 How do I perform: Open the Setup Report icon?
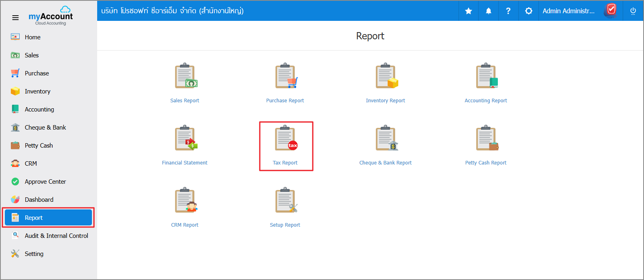(x=285, y=200)
